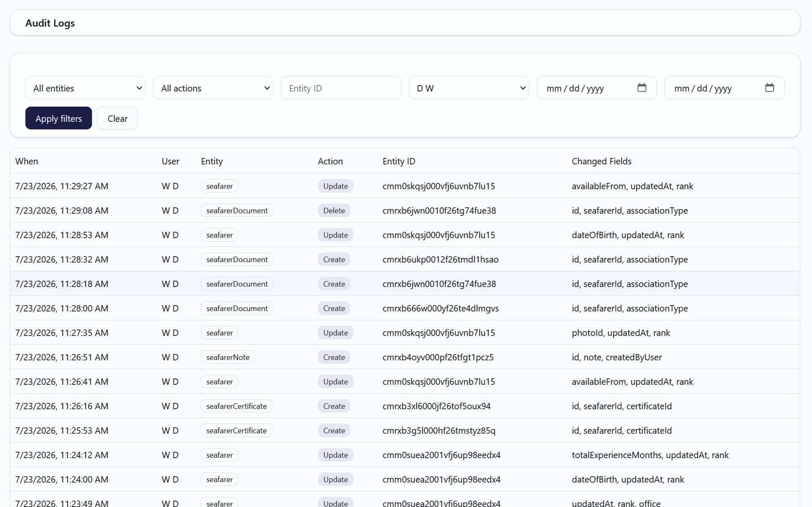
Task: Click totalExperienceMonths, updatedAt, rank text
Action: tap(650, 455)
